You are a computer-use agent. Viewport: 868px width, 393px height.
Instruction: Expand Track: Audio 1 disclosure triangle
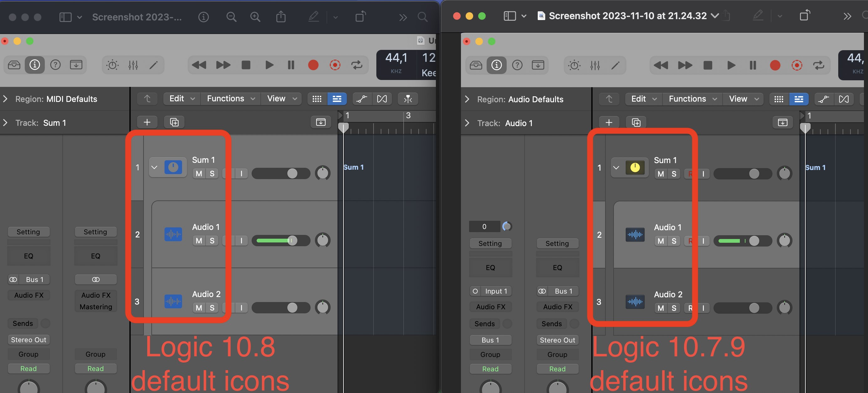tap(467, 123)
